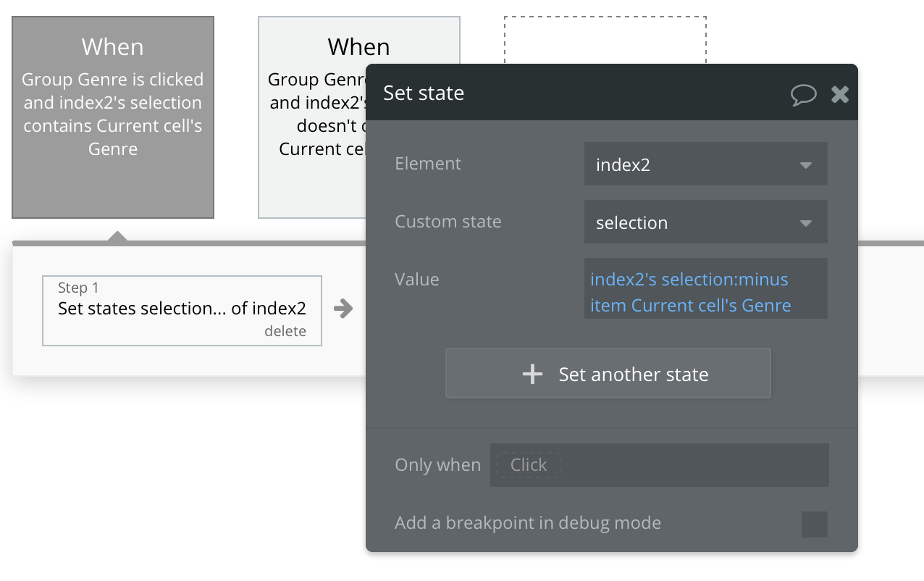Select the second When Group Genre event

[x=312, y=117]
